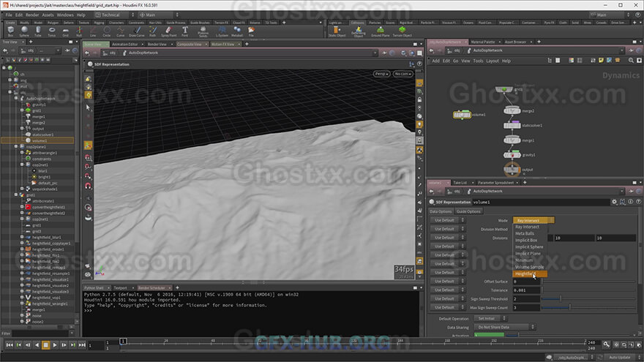Viewport: 644px width, 362px height.
Task: Select the Sphere shelf tool
Action: (x=24, y=31)
